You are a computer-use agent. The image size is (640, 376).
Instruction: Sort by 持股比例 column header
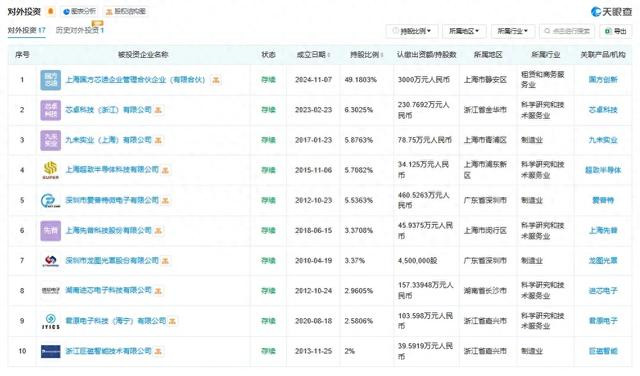click(366, 55)
